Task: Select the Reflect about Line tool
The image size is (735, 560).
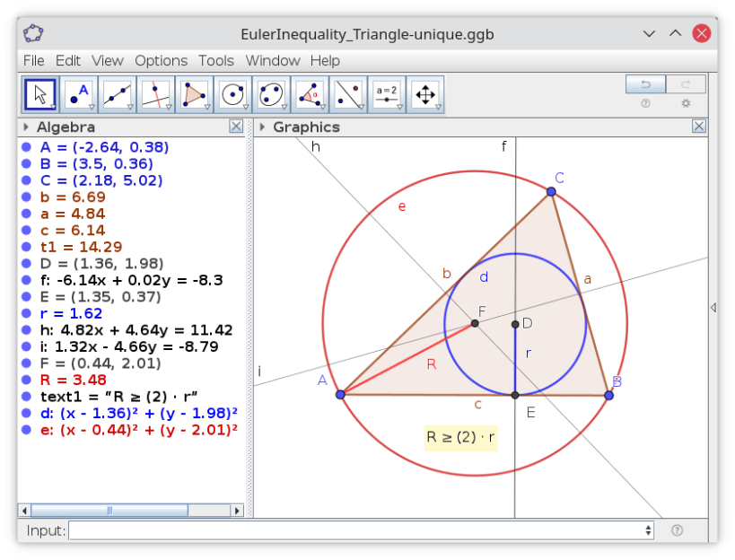Action: [348, 94]
